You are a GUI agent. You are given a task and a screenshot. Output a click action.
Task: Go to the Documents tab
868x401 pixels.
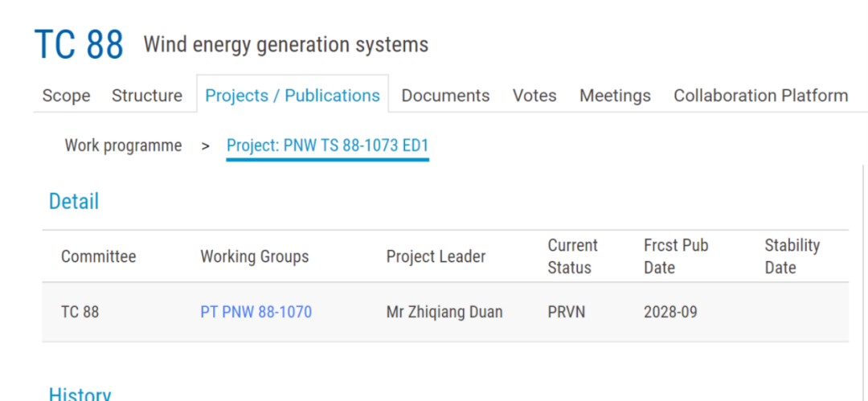click(445, 96)
